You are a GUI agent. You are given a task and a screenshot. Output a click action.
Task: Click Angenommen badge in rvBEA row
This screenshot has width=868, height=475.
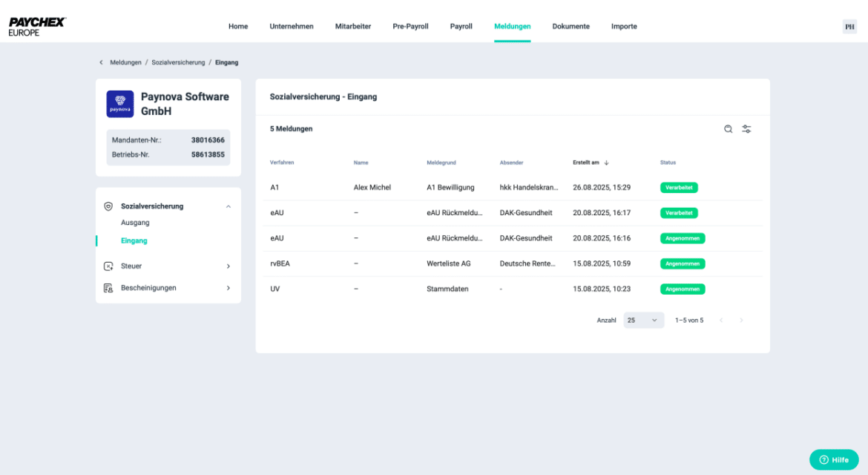click(682, 264)
